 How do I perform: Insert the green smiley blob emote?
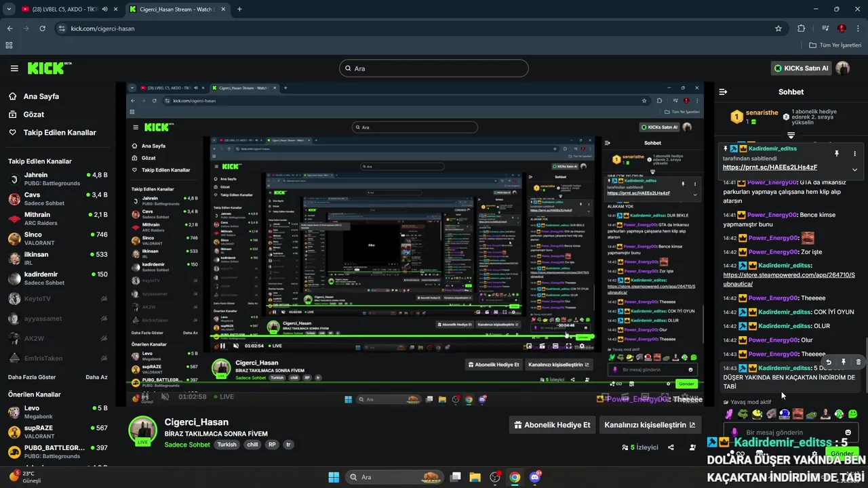pyautogui.click(x=852, y=414)
